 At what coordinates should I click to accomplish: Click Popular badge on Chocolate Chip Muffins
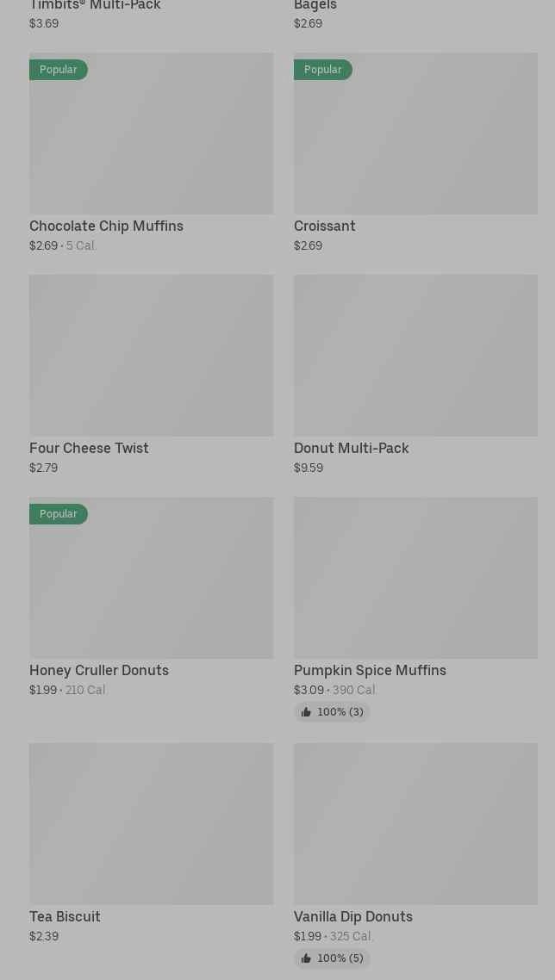tap(58, 70)
